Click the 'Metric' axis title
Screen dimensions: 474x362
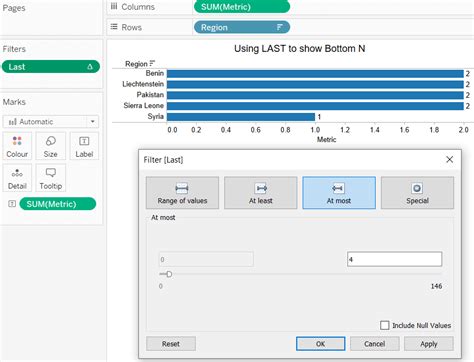pos(326,140)
